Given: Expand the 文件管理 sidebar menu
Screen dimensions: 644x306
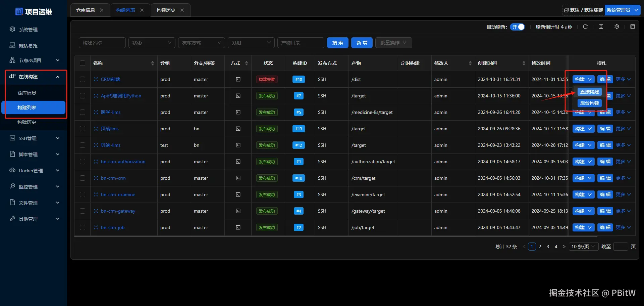Looking at the screenshot, I should click(x=34, y=203).
